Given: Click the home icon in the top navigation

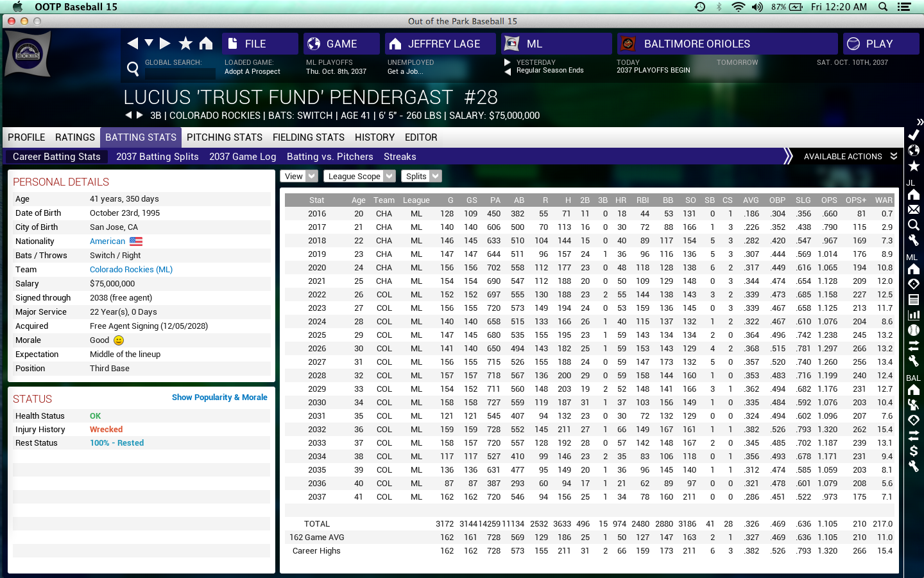Looking at the screenshot, I should [205, 43].
